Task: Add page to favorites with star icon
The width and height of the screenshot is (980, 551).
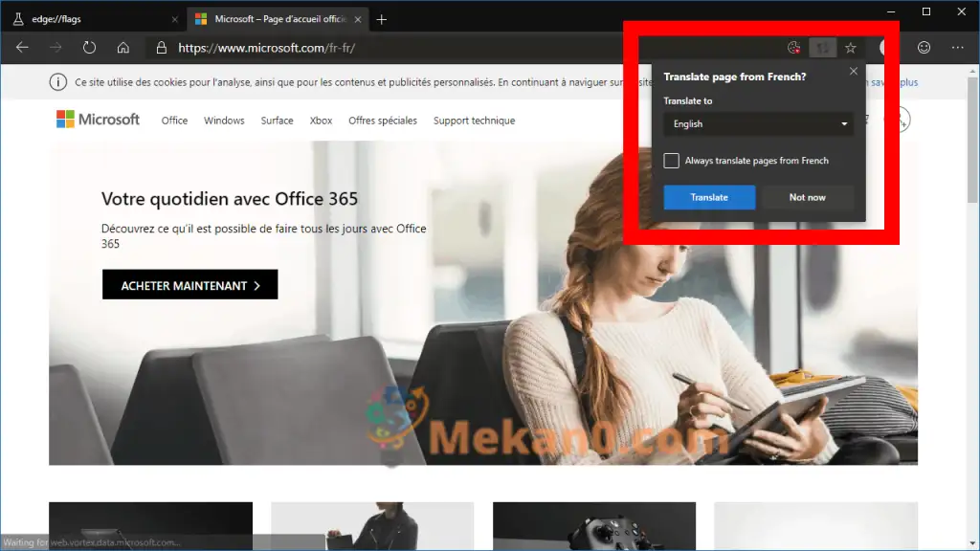Action: 850,47
